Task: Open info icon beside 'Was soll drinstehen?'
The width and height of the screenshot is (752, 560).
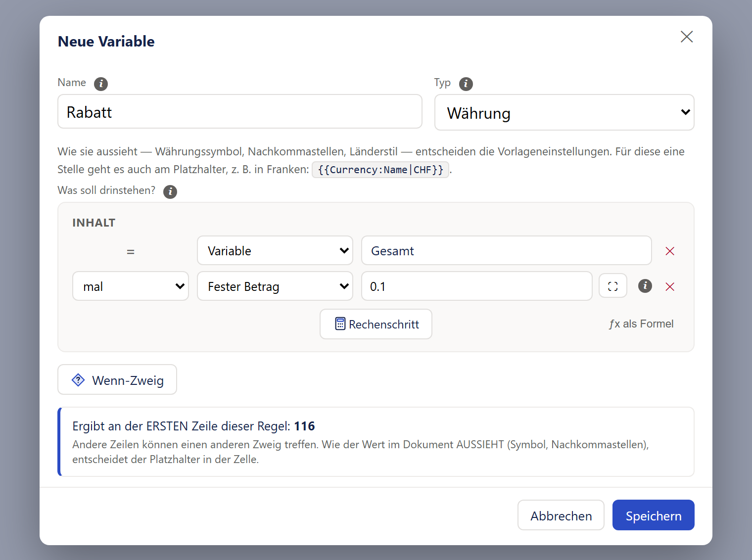Action: (170, 191)
